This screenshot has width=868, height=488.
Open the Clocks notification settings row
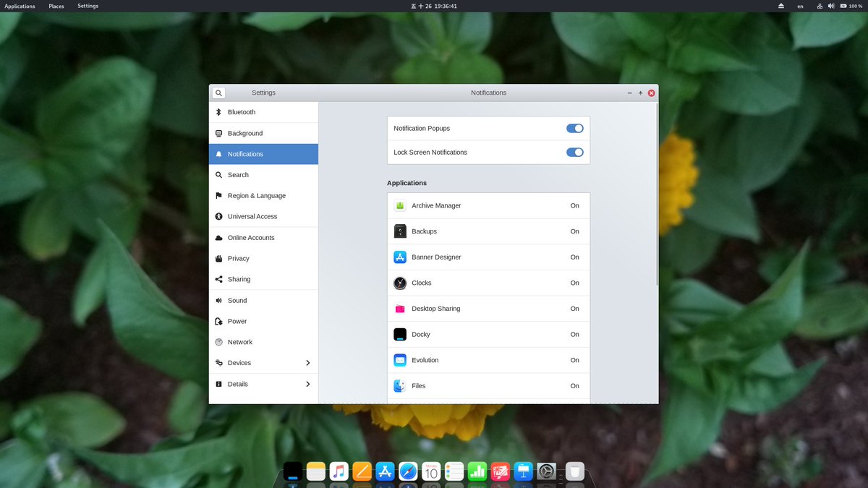point(488,283)
